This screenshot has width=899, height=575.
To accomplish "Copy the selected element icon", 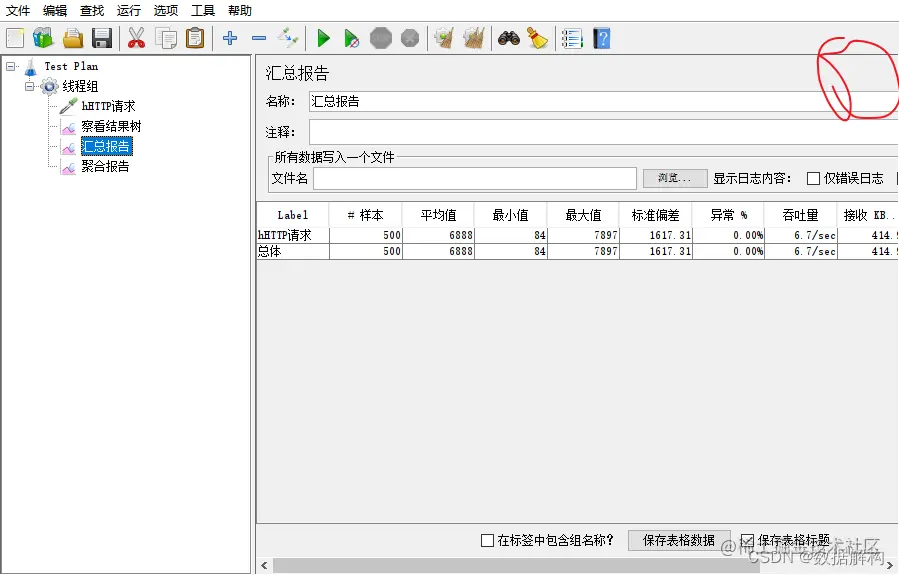I will point(166,38).
